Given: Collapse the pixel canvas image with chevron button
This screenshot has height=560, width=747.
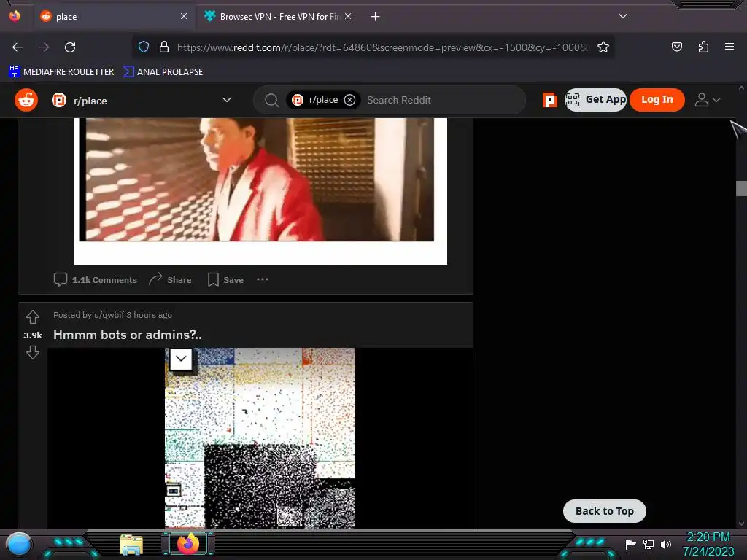Looking at the screenshot, I should [x=181, y=359].
